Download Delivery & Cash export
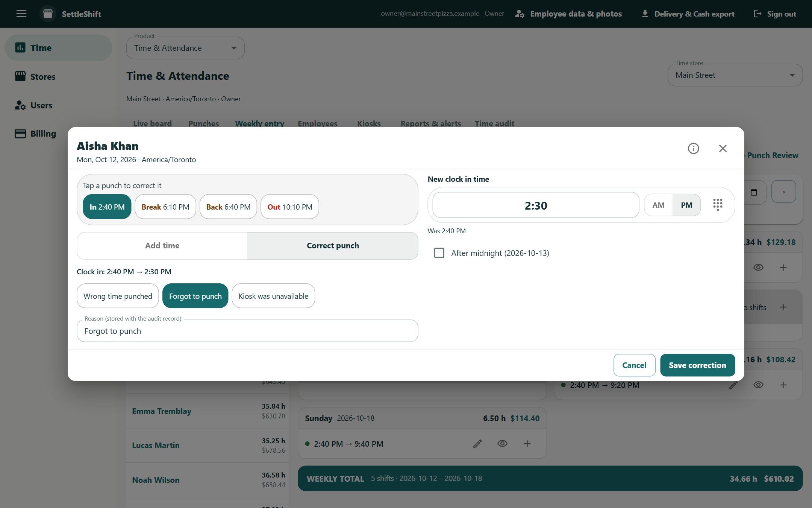This screenshot has height=508, width=812. pos(688,14)
